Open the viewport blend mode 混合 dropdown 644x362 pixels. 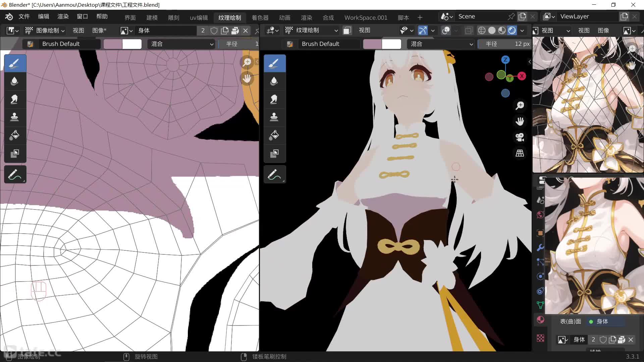point(441,44)
